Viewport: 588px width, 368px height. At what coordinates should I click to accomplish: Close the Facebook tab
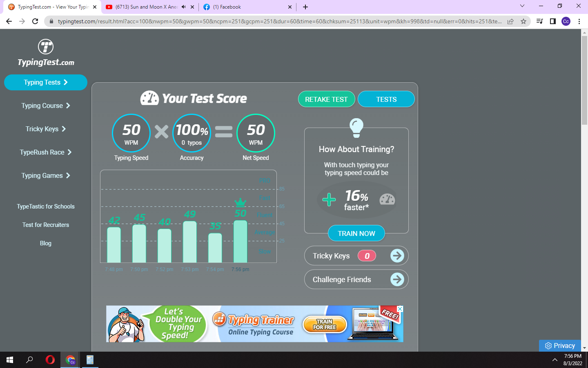click(290, 7)
